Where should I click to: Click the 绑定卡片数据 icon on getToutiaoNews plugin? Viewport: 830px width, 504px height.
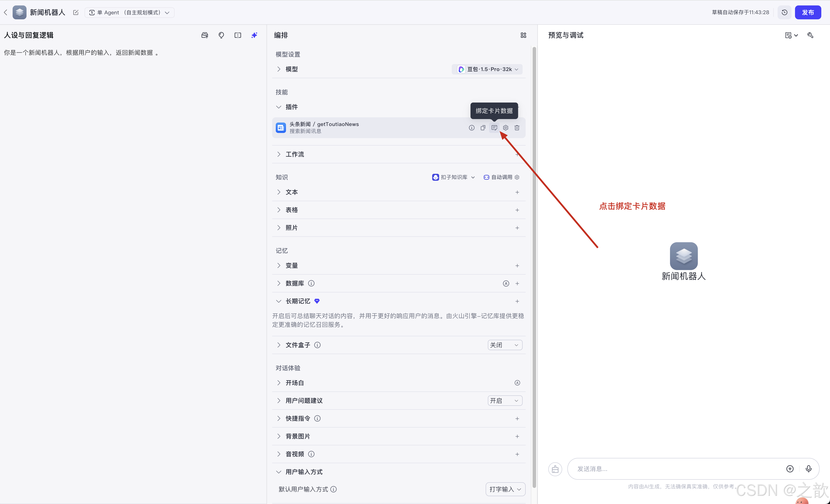[494, 128]
